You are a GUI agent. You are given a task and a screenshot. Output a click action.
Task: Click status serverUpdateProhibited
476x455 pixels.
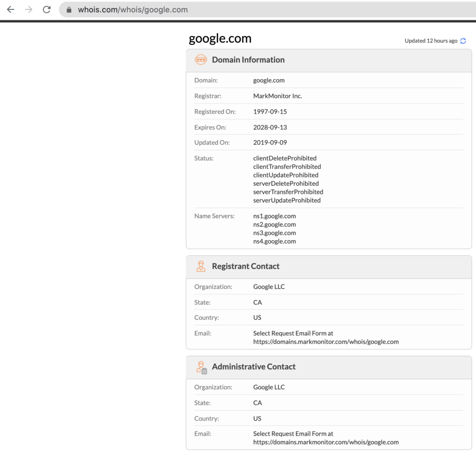[287, 200]
